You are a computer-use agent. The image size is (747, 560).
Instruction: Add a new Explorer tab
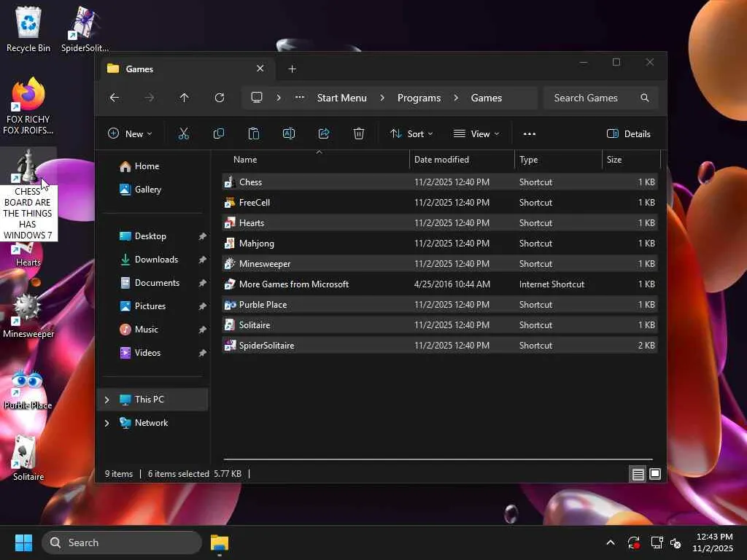pos(292,69)
